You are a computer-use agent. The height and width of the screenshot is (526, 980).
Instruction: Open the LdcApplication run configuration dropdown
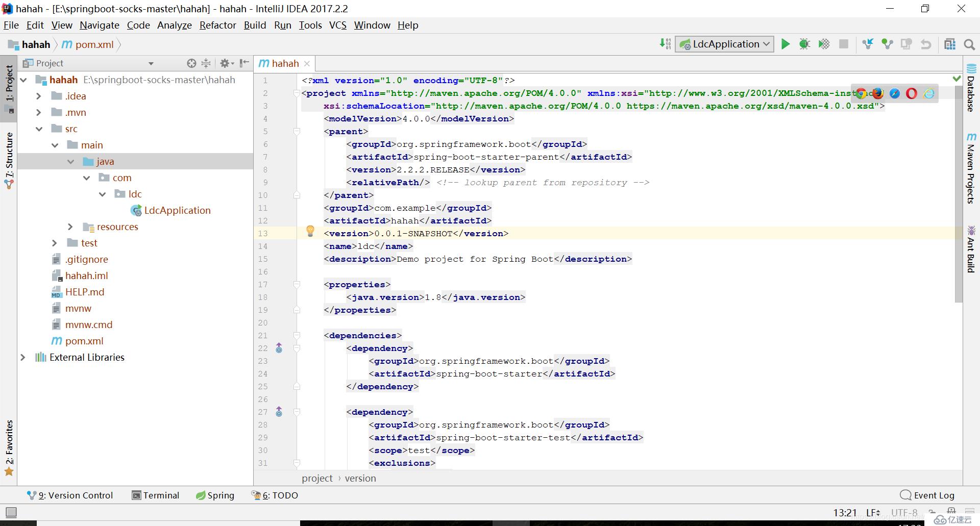[x=724, y=44]
